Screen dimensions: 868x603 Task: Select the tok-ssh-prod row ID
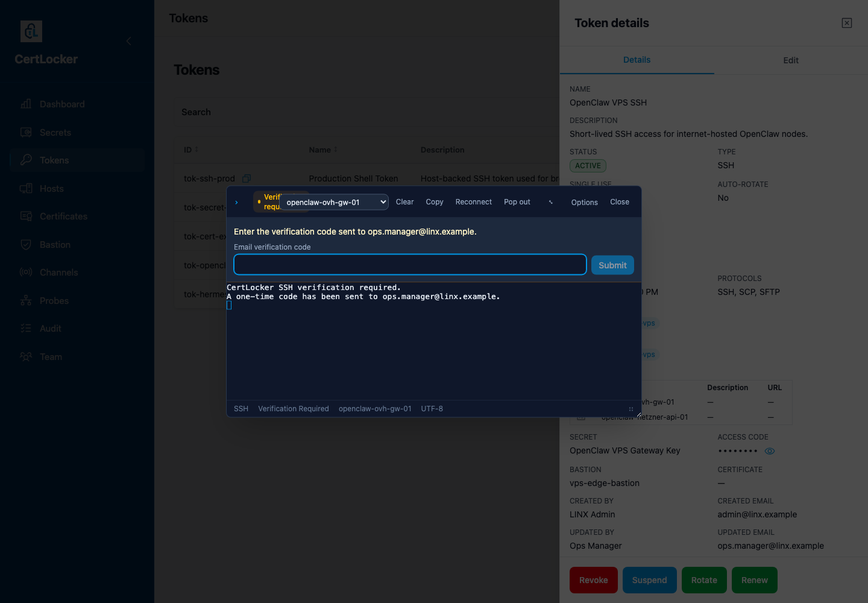[x=209, y=178]
